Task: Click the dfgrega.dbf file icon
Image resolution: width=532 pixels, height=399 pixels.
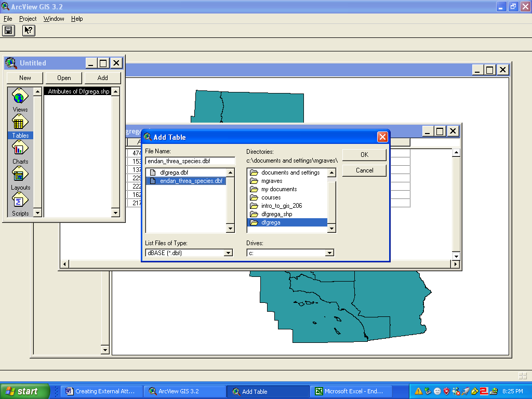Action: click(153, 172)
